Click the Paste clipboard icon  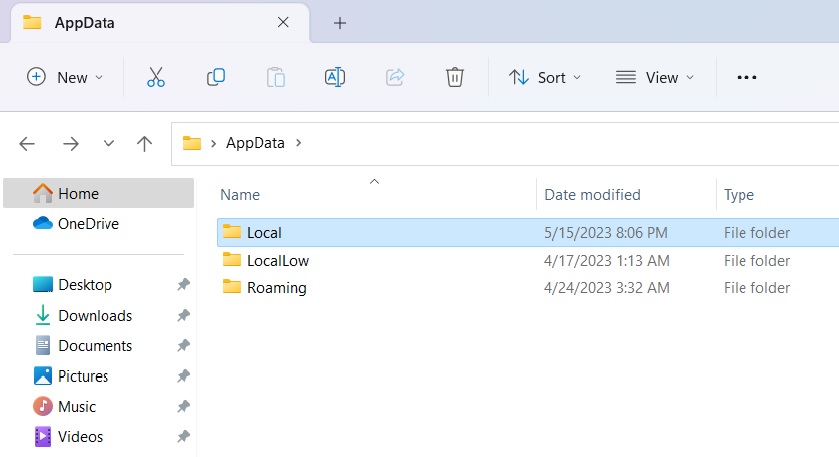pyautogui.click(x=276, y=77)
